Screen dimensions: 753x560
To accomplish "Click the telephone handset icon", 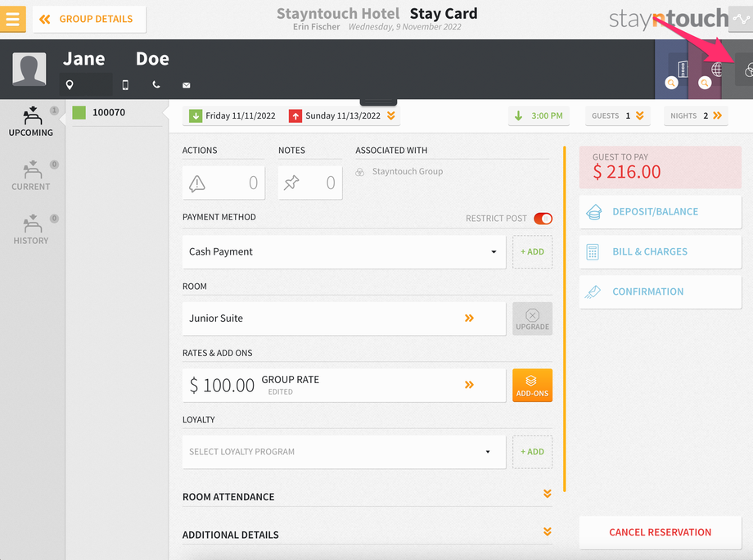I will [x=156, y=84].
